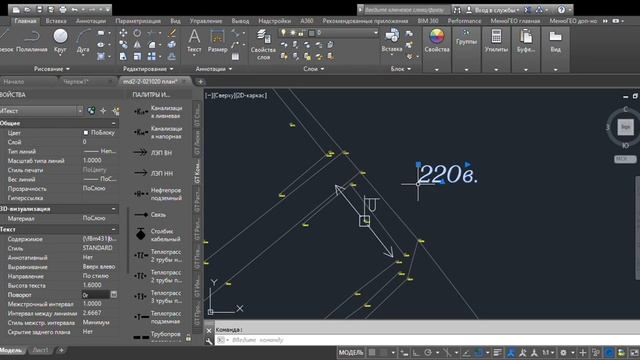Open the Текст (Text) annotation tool

point(194,41)
